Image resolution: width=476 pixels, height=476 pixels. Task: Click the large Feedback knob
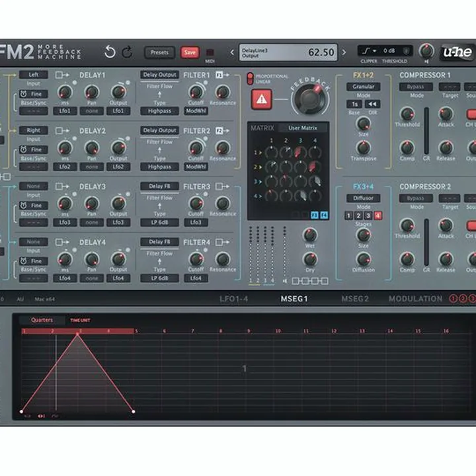(x=310, y=99)
